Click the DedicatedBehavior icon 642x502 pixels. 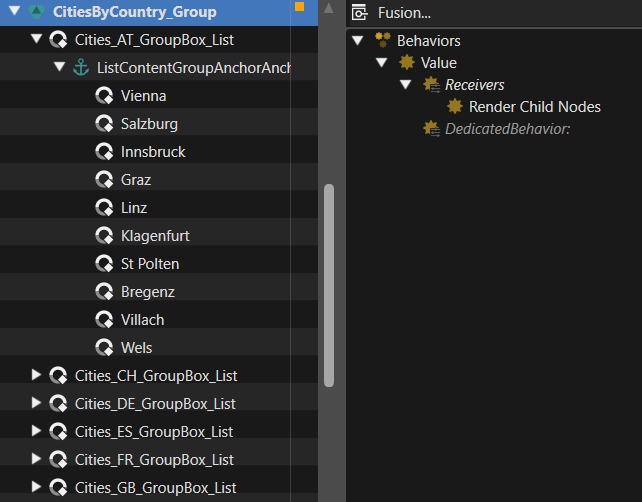(x=432, y=129)
